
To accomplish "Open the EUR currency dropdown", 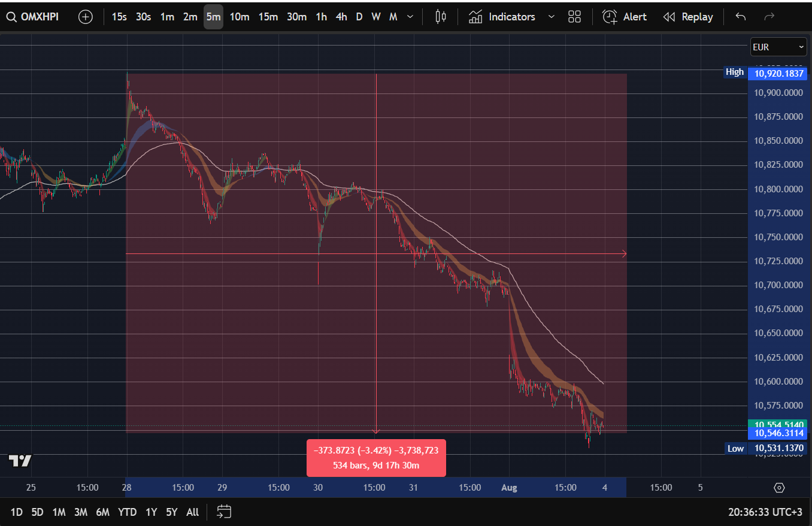I will pos(778,47).
